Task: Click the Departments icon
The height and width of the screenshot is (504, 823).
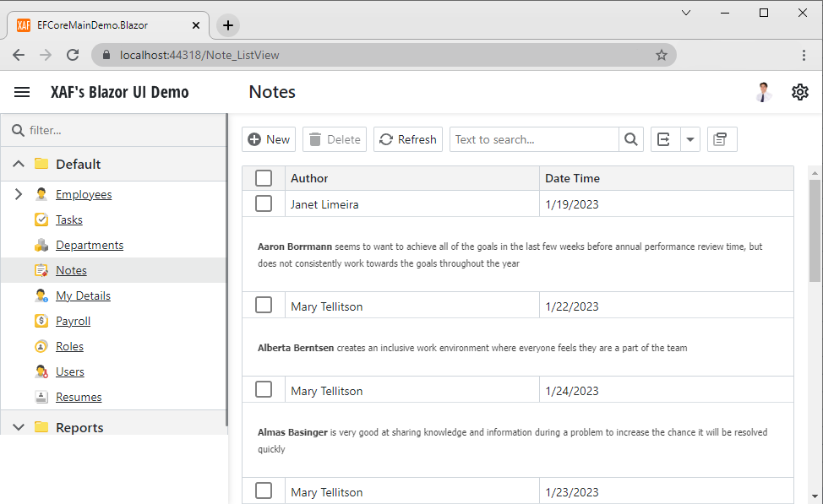Action: pyautogui.click(x=41, y=245)
